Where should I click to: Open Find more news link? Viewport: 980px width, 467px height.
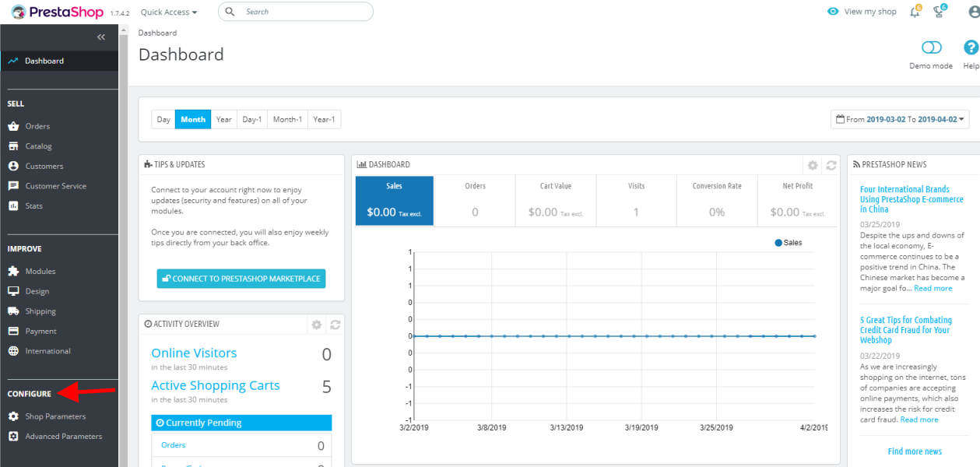[x=914, y=451]
